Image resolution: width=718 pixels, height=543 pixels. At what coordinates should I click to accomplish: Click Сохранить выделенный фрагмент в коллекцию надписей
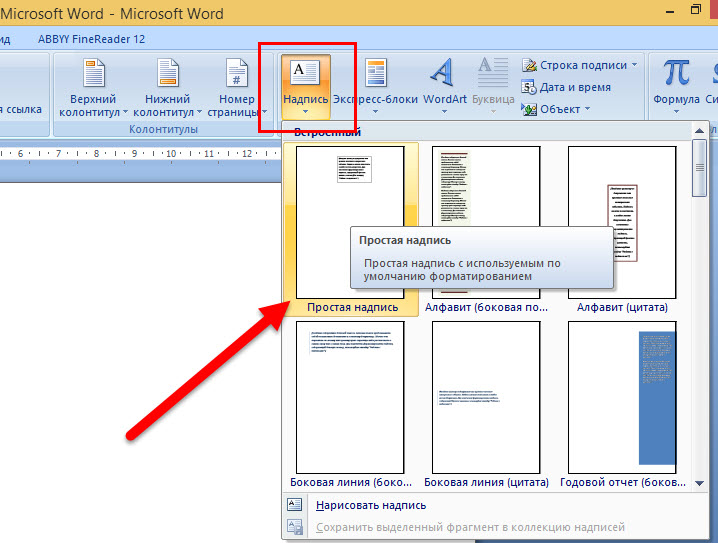pos(470,527)
